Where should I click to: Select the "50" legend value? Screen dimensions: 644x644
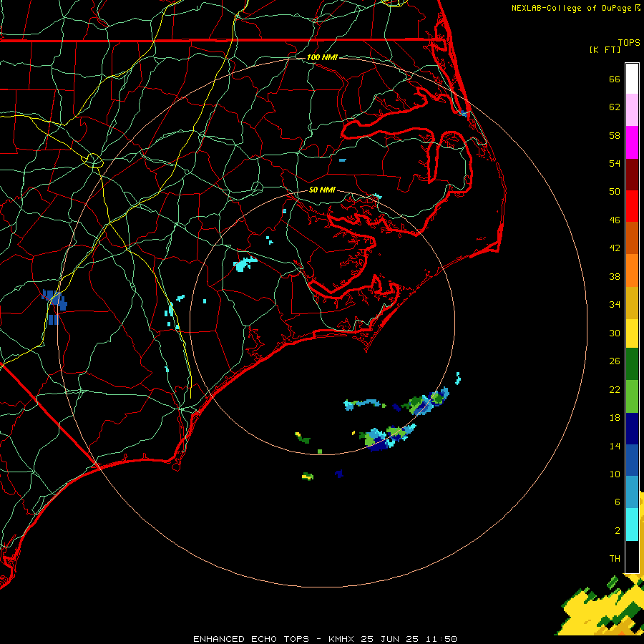(615, 192)
